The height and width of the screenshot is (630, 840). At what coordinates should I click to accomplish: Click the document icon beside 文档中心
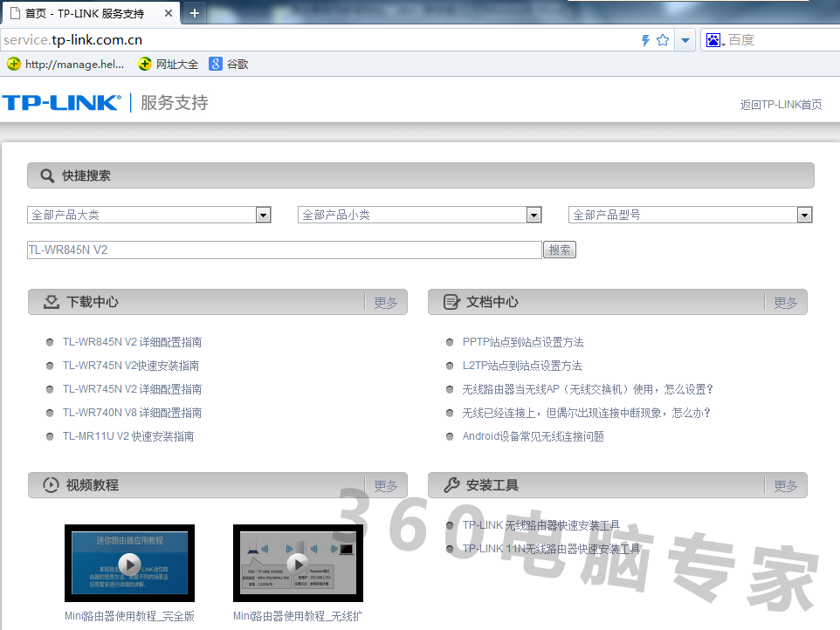click(x=451, y=302)
